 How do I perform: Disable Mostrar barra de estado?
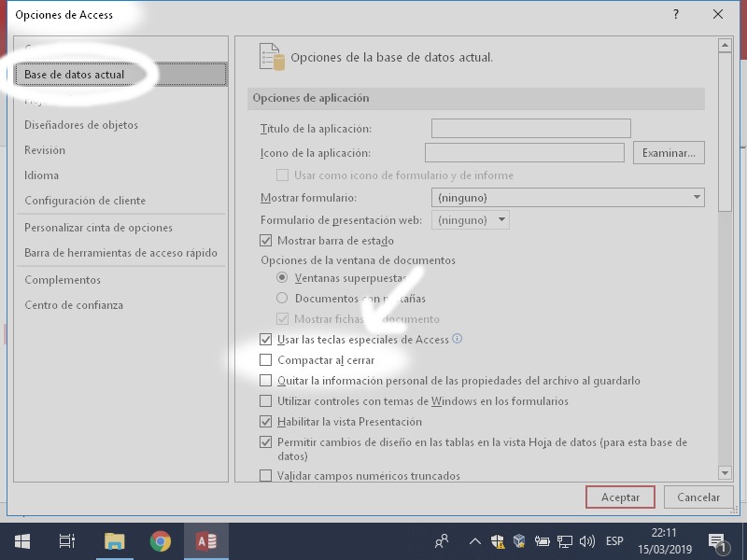pos(266,239)
